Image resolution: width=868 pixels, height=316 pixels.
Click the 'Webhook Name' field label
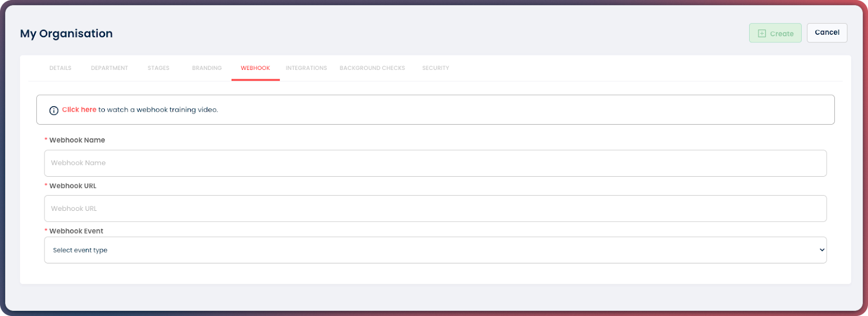(77, 140)
